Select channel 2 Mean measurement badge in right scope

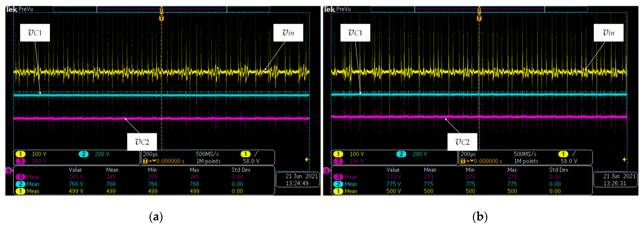(338, 184)
